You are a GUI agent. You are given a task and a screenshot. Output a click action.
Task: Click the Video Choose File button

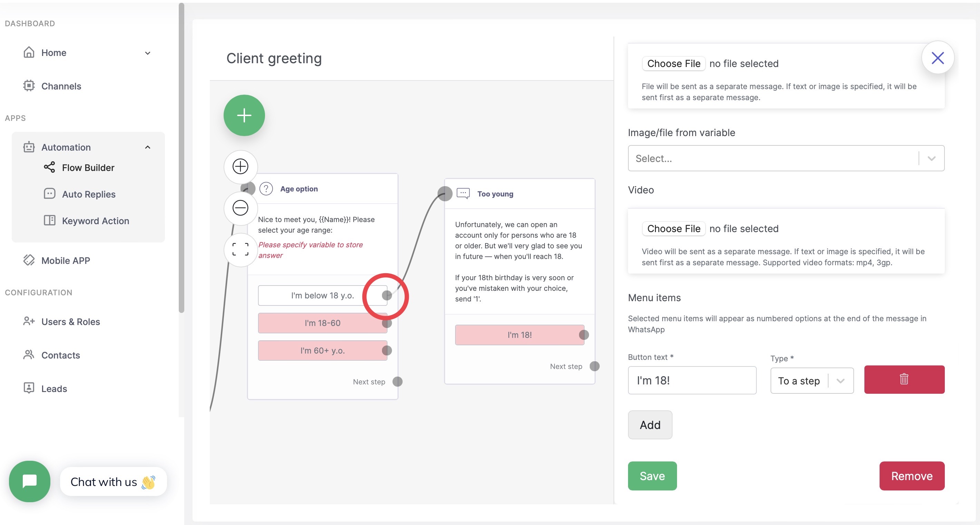(x=673, y=228)
